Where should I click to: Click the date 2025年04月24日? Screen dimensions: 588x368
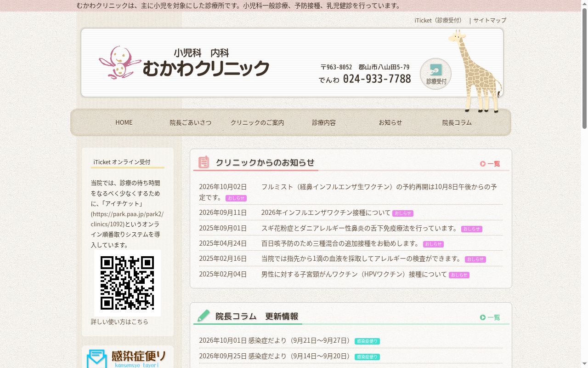coord(223,243)
